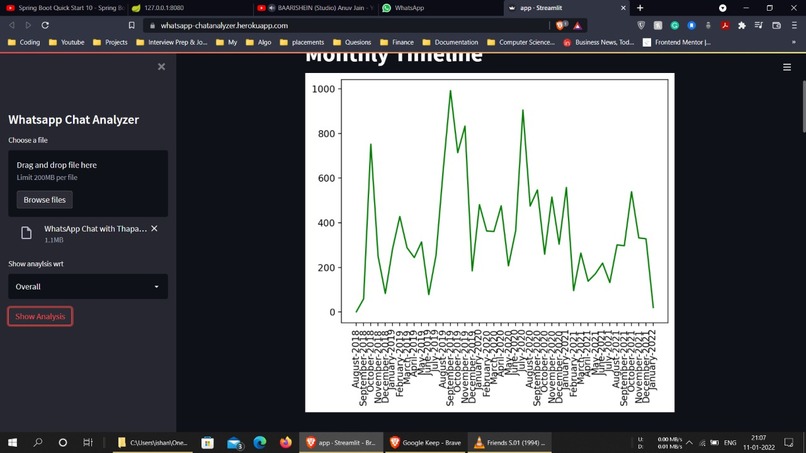Reload the page in Brave
Image resolution: width=806 pixels, height=453 pixels.
[45, 25]
